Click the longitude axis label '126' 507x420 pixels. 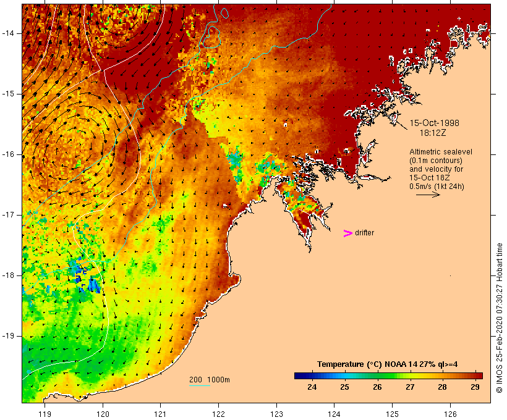click(450, 414)
